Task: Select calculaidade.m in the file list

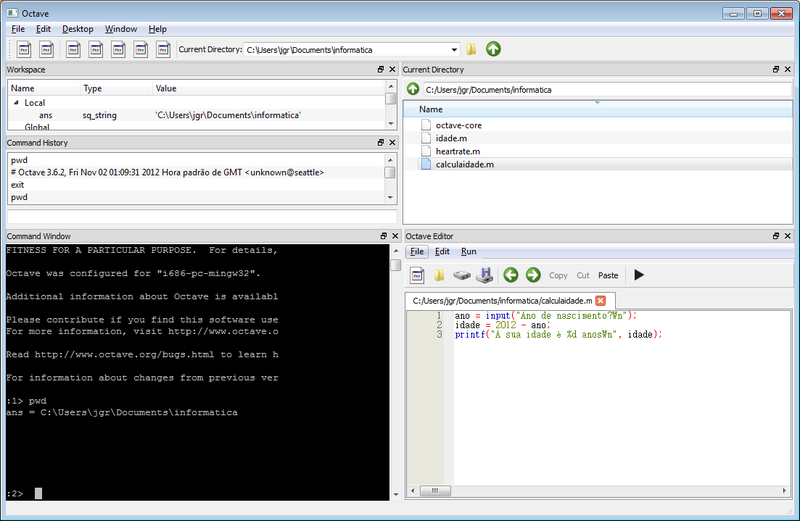Action: [x=464, y=164]
